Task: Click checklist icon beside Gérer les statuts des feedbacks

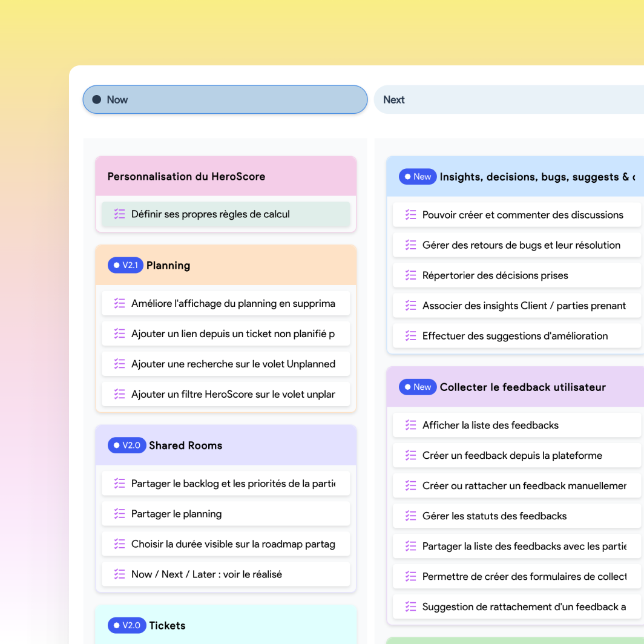Action: pyautogui.click(x=411, y=516)
